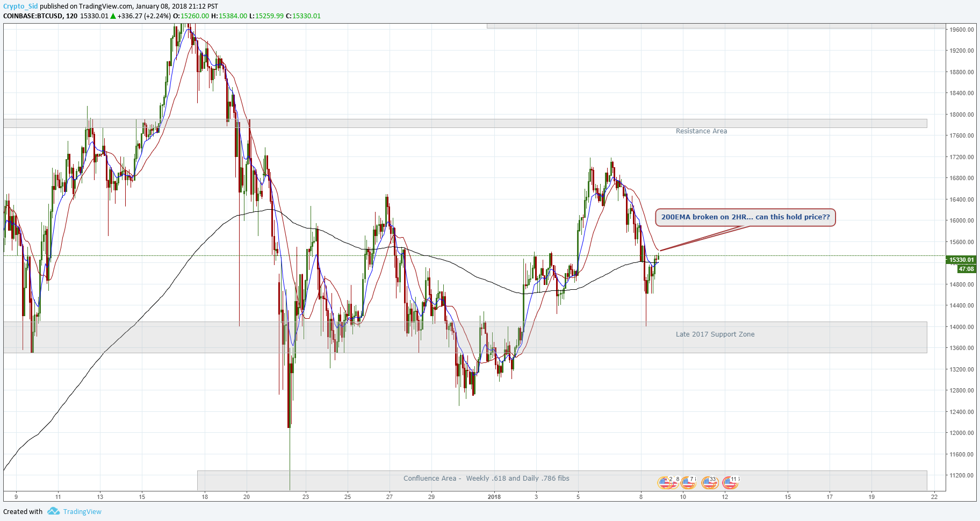Click the date 22 on the time axis
980x521 pixels.
coord(934,497)
